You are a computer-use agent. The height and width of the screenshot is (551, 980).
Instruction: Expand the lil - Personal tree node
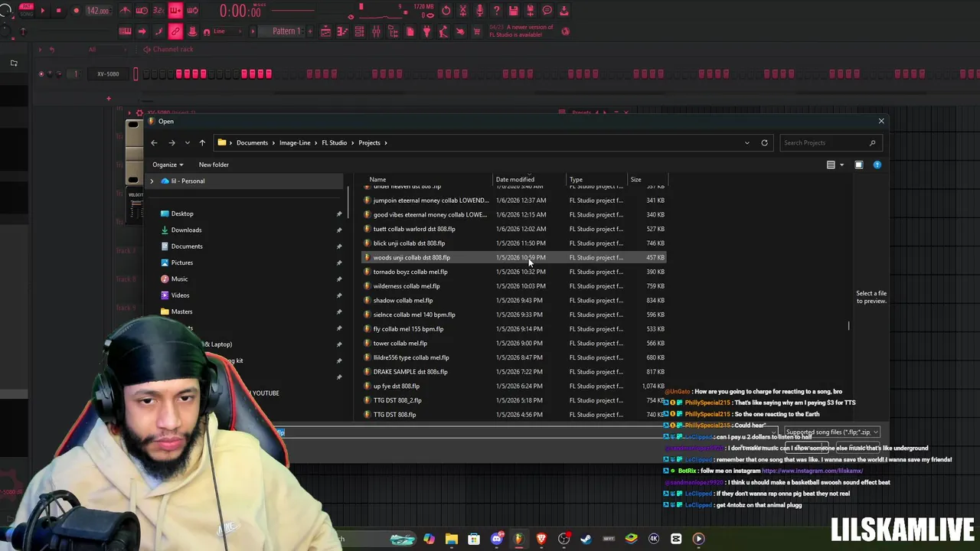(x=152, y=181)
